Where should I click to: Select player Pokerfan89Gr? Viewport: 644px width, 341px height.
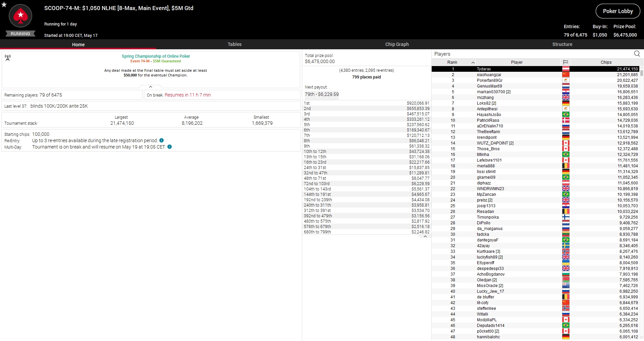click(535, 80)
